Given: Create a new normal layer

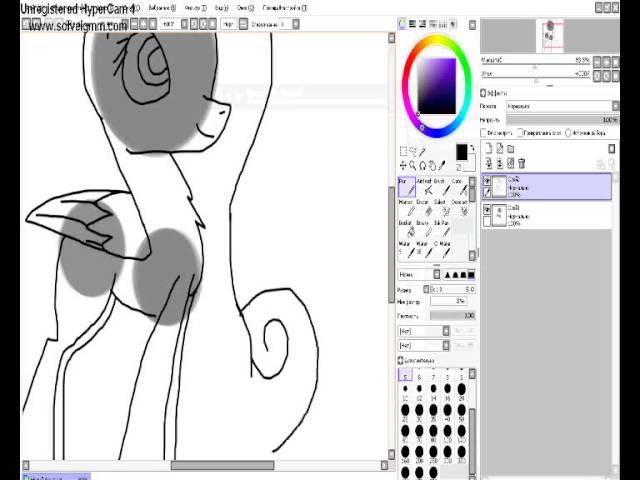Looking at the screenshot, I should pyautogui.click(x=489, y=148).
